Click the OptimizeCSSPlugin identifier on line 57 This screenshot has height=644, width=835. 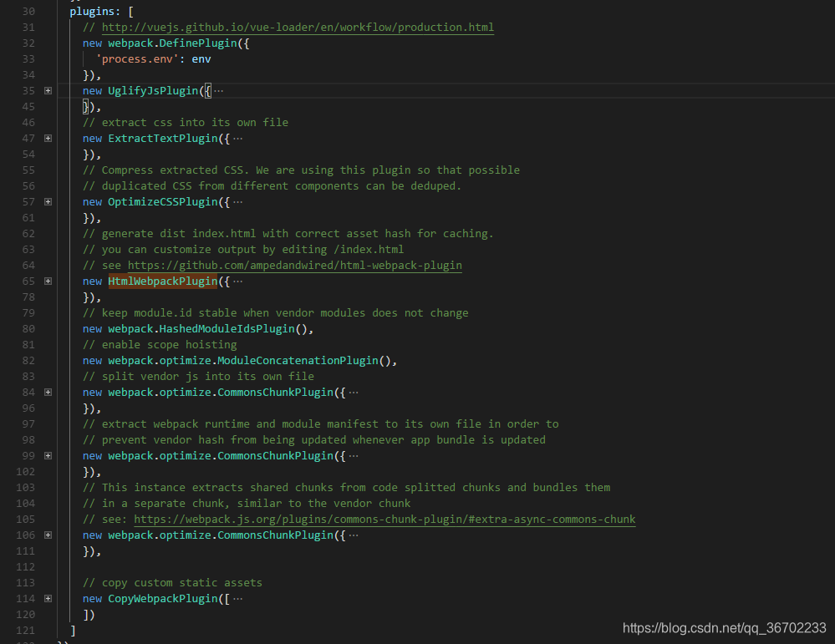163,201
